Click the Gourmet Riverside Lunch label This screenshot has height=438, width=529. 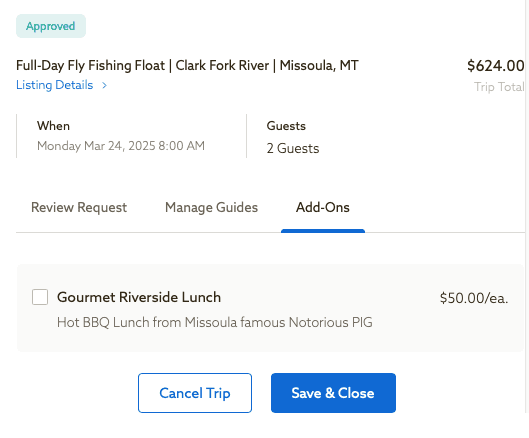139,297
